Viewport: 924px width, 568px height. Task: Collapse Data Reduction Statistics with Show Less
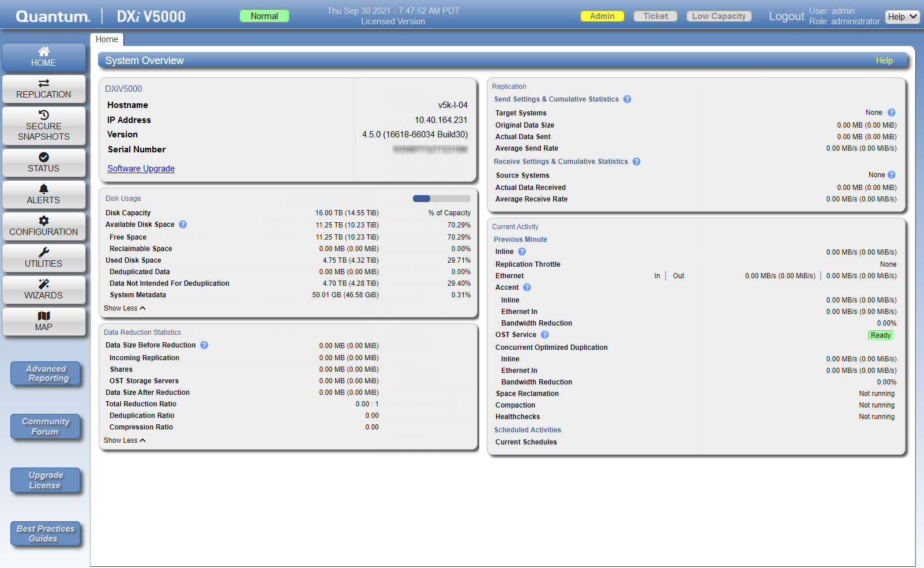[125, 440]
